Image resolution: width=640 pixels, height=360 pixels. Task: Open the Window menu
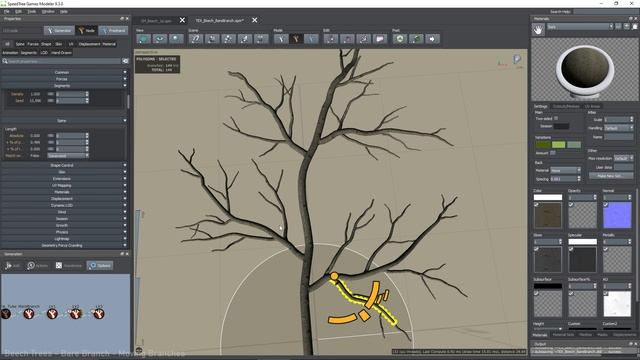pyautogui.click(x=48, y=11)
